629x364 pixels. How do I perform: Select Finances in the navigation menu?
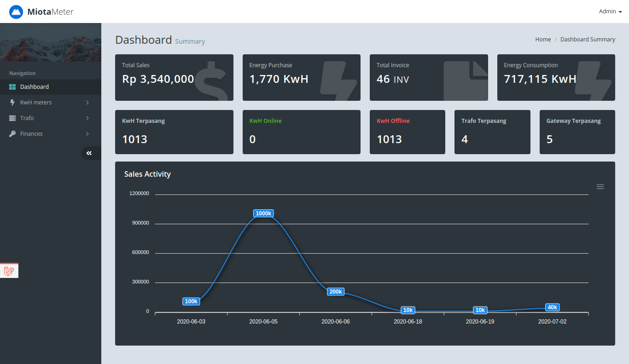pyautogui.click(x=31, y=134)
